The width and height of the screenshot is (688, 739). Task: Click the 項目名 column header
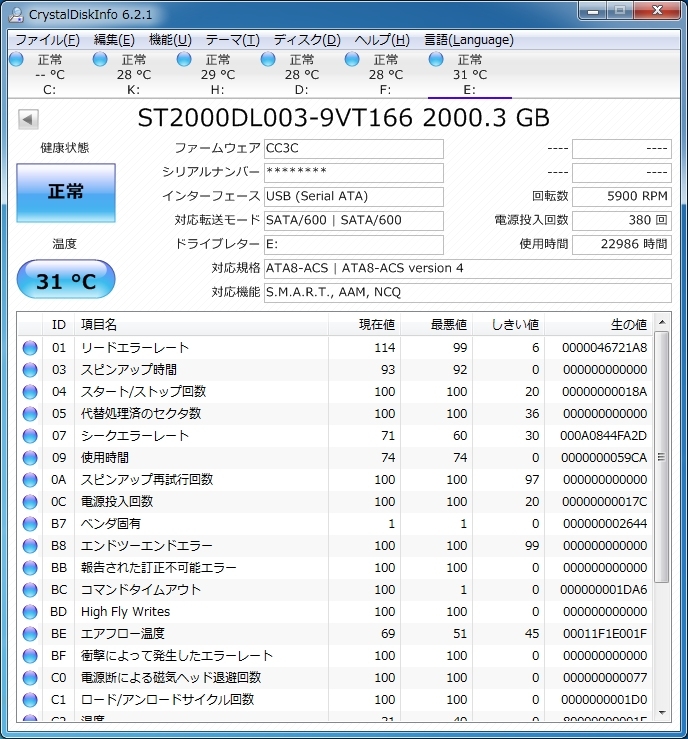click(202, 325)
